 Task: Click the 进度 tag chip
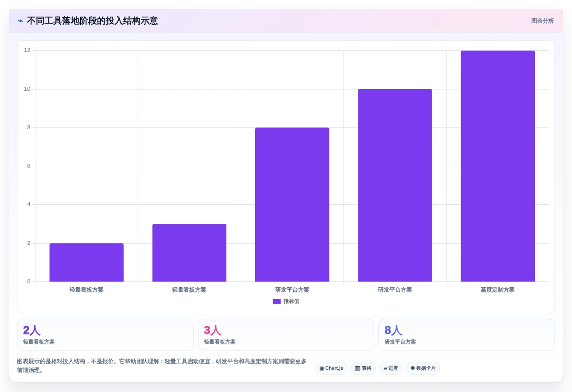(391, 368)
